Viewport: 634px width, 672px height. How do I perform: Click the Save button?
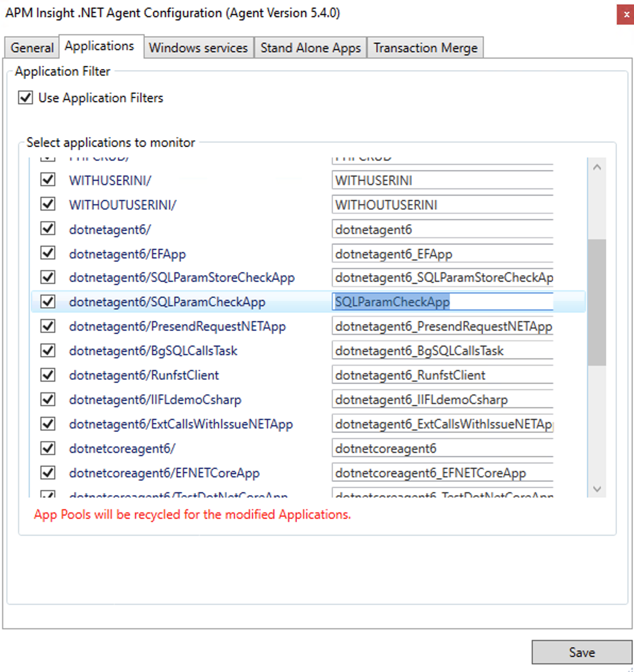[x=581, y=652]
